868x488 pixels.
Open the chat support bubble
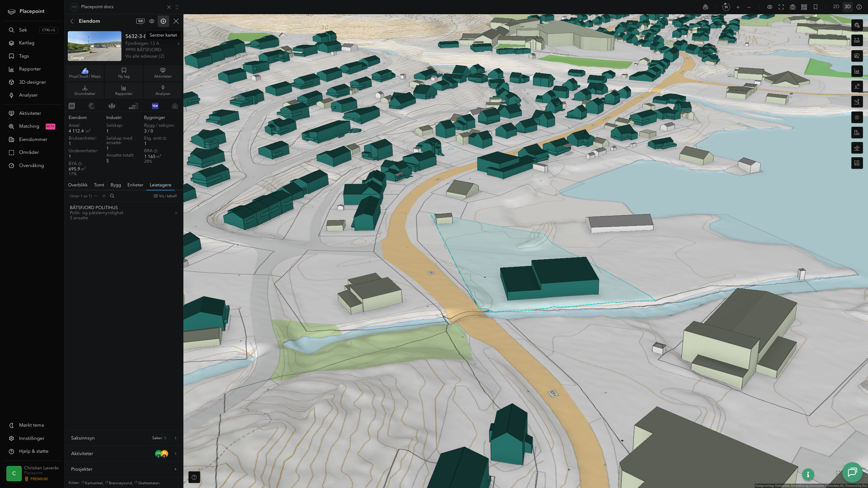(x=852, y=472)
